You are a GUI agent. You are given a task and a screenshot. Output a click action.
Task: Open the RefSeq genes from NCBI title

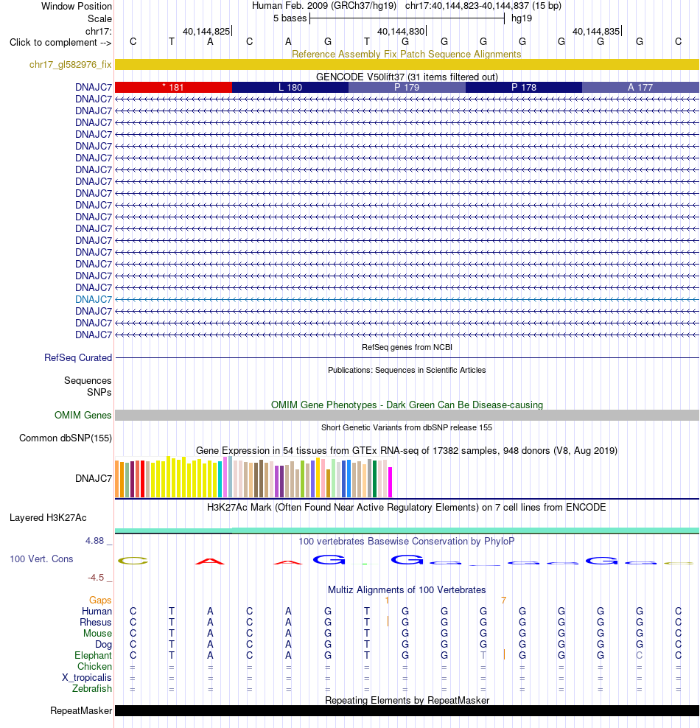[407, 347]
